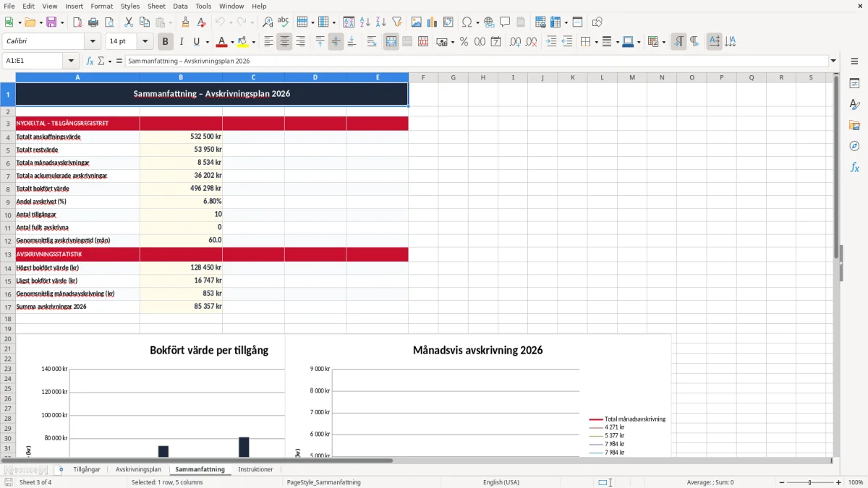This screenshot has height=488, width=868.
Task: Open the Function Wizard fx icon
Action: click(x=90, y=61)
